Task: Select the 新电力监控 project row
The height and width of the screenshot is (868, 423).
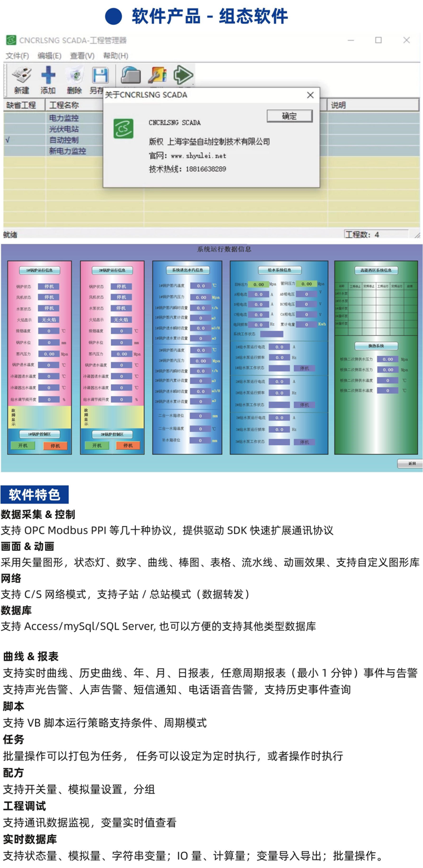Action: 67,151
